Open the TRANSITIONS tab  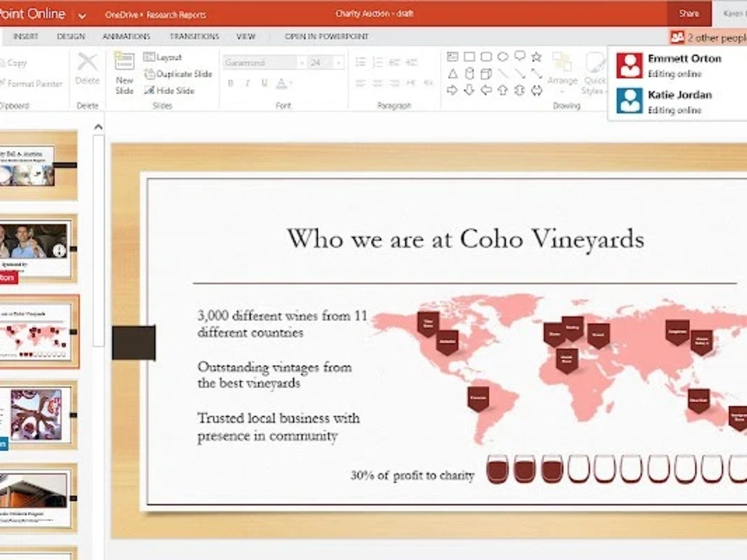pyautogui.click(x=194, y=36)
